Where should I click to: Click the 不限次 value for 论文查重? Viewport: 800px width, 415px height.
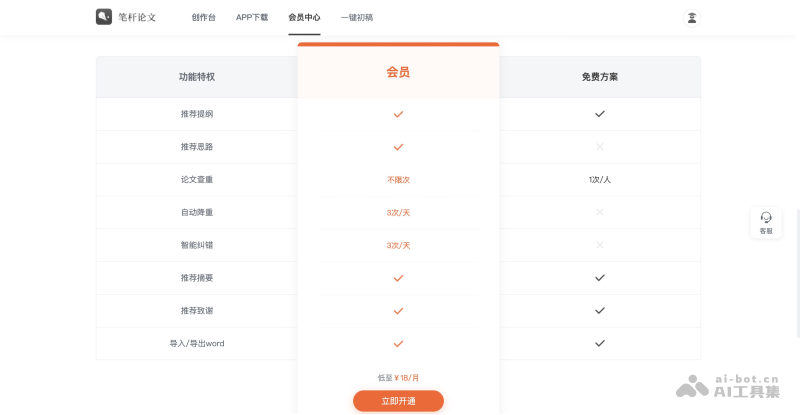[x=398, y=180]
